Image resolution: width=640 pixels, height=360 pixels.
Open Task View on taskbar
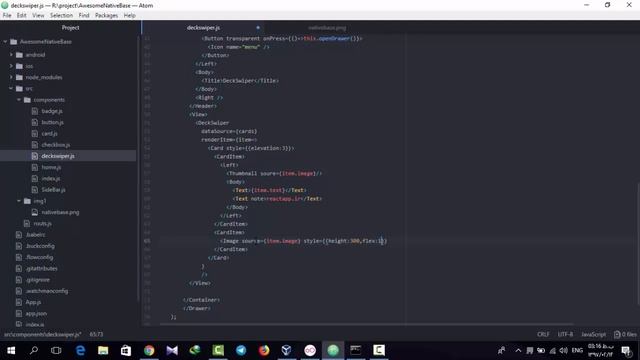56,350
